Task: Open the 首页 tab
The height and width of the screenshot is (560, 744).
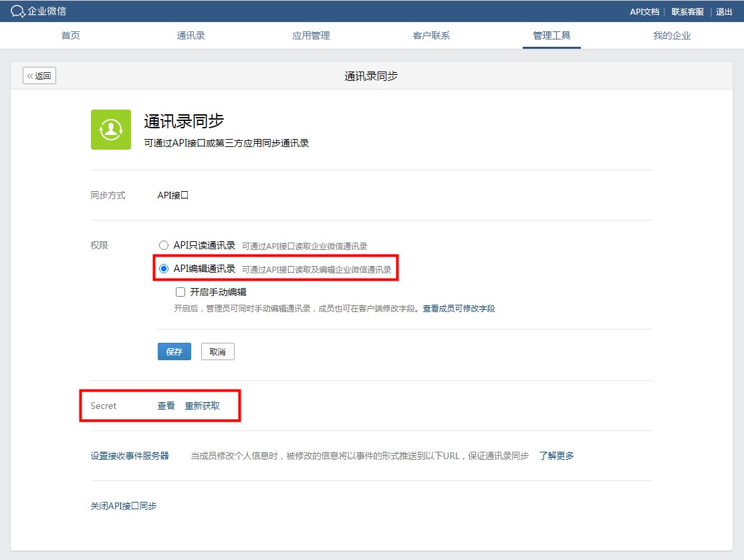Action: (x=71, y=35)
